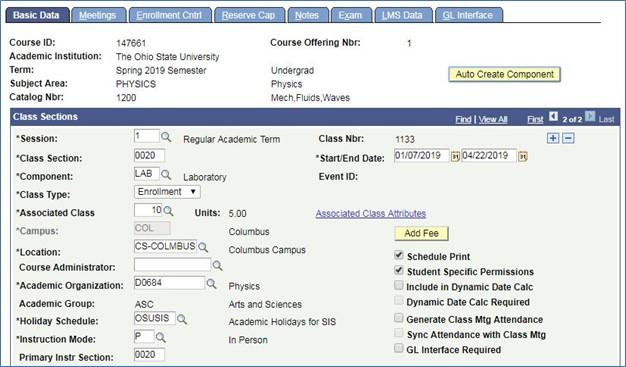Delete the current class section row
626x367 pixels.
pyautogui.click(x=569, y=138)
